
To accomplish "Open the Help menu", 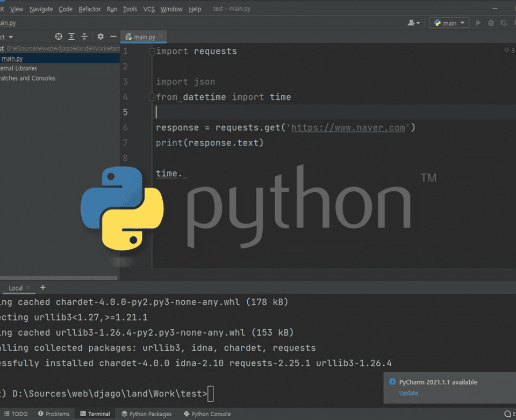I will (x=195, y=9).
